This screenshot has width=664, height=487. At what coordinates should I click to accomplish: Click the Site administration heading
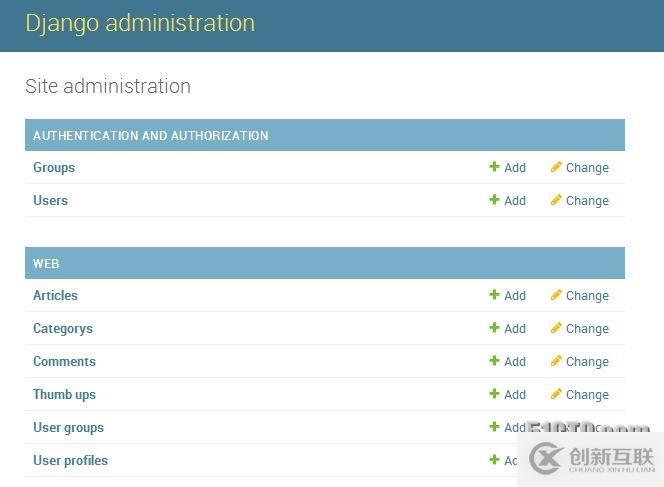[108, 86]
